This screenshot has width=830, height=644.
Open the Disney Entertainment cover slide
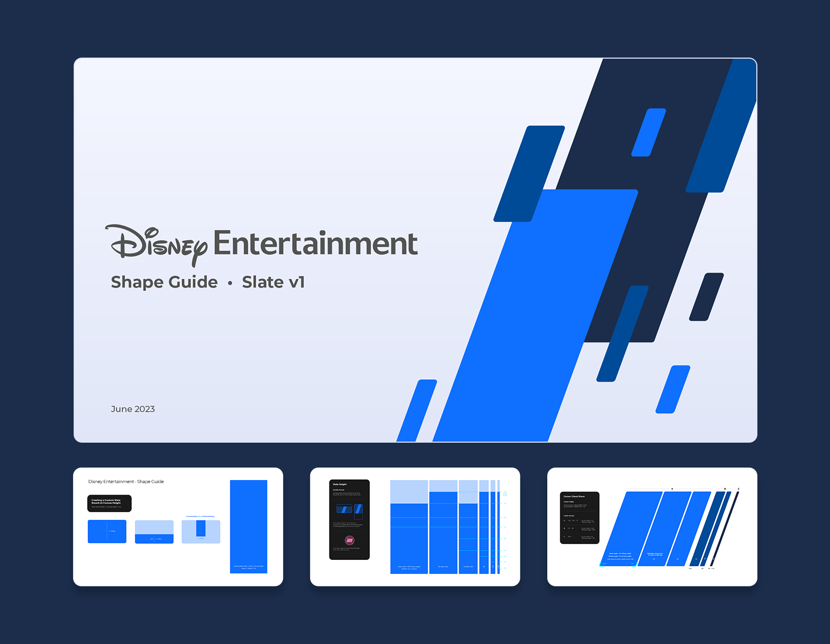415,250
